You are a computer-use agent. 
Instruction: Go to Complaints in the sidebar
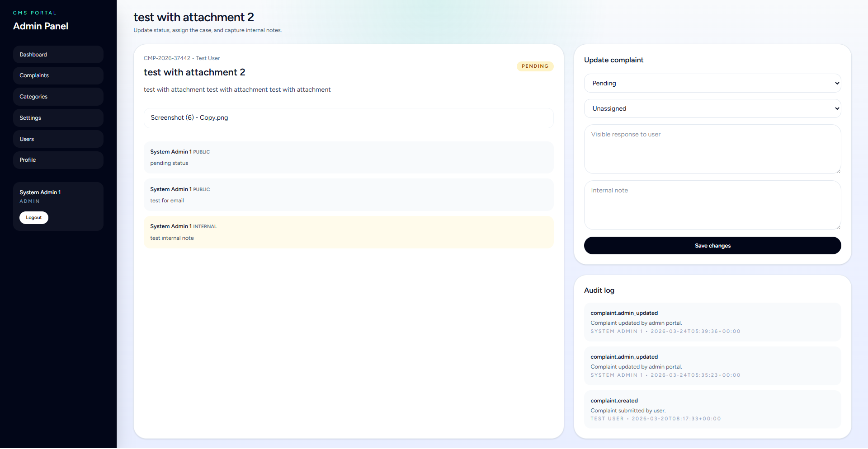pyautogui.click(x=58, y=75)
